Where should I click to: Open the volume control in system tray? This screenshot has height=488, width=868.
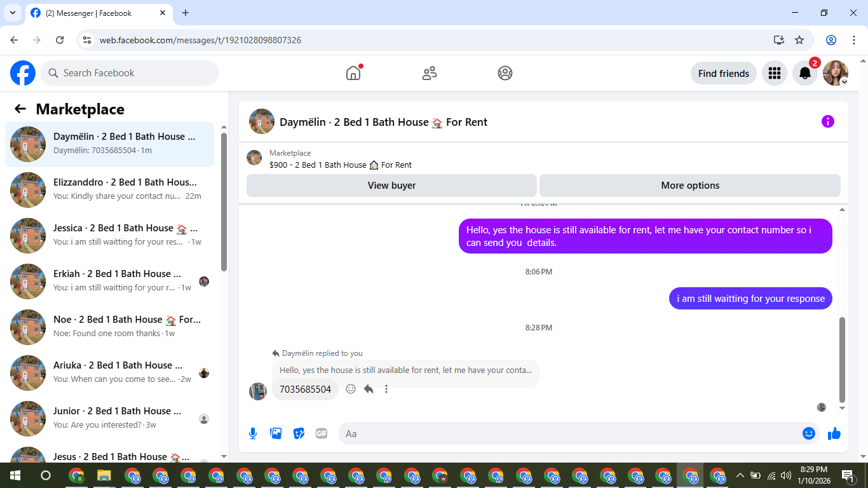[x=786, y=475]
